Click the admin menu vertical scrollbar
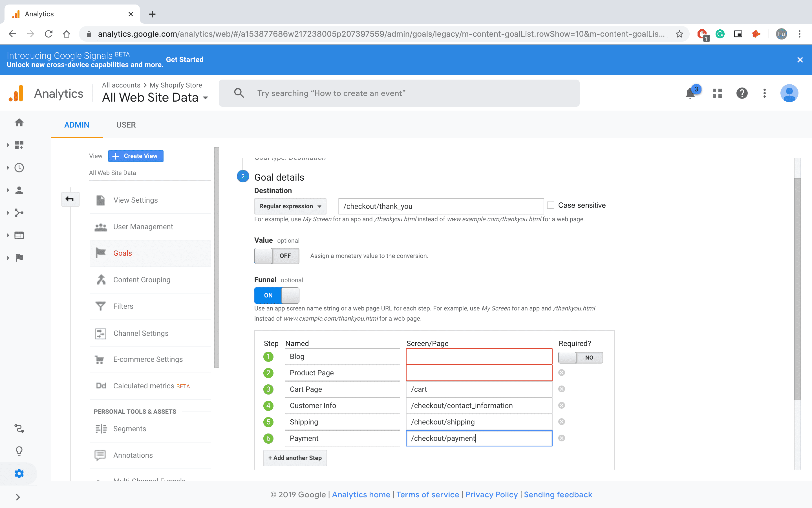Viewport: 812px width, 508px height. pyautogui.click(x=217, y=258)
